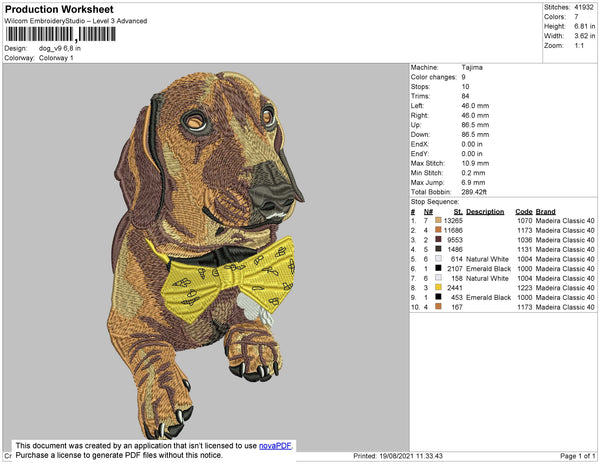
Task: Click the 'Colorway 1' value
Action: pyautogui.click(x=56, y=58)
